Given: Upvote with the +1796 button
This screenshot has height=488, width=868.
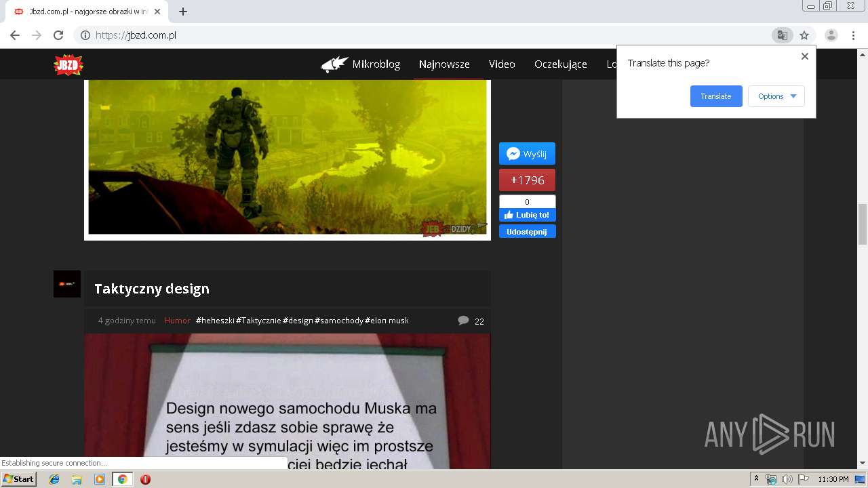Looking at the screenshot, I should coord(527,180).
